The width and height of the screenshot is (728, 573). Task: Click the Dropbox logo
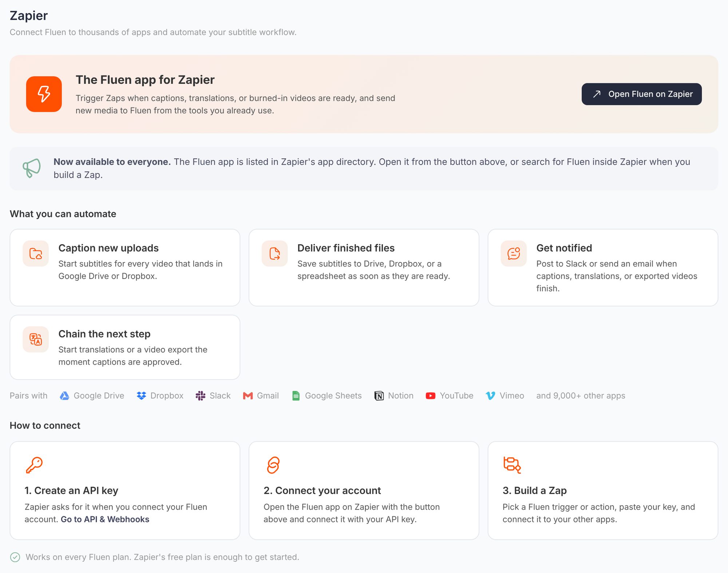point(141,396)
